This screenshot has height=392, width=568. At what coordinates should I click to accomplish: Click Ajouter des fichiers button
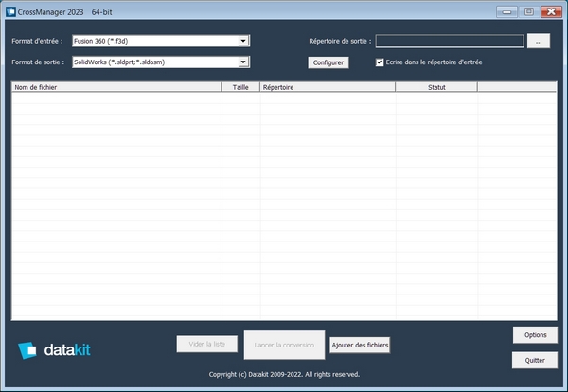tap(360, 345)
